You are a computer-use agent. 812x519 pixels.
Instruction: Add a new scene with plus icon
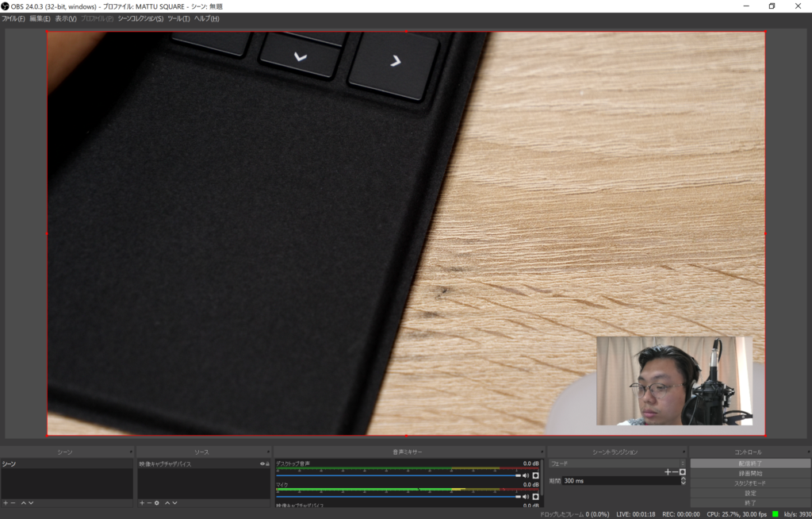(x=6, y=503)
